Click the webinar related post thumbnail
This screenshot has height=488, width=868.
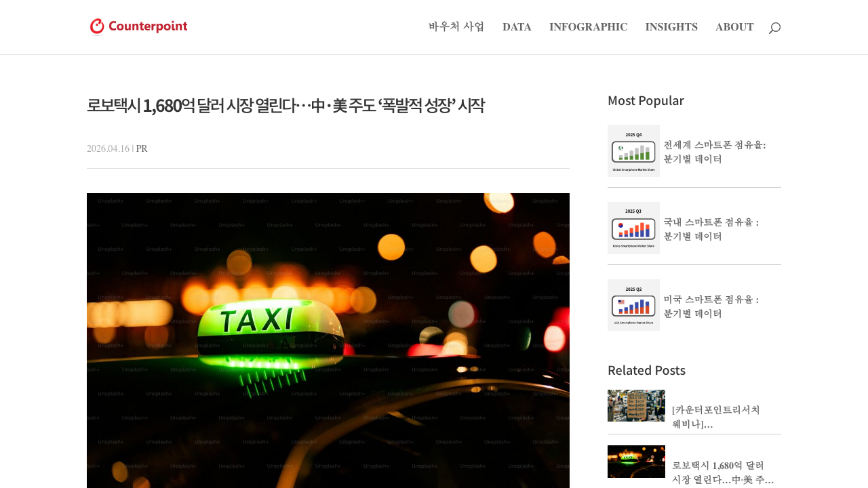coord(636,406)
